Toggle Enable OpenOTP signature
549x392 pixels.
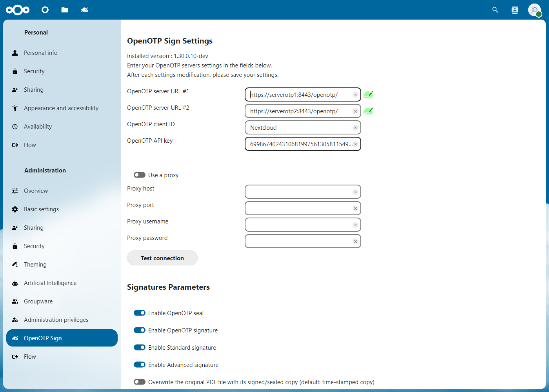point(140,330)
